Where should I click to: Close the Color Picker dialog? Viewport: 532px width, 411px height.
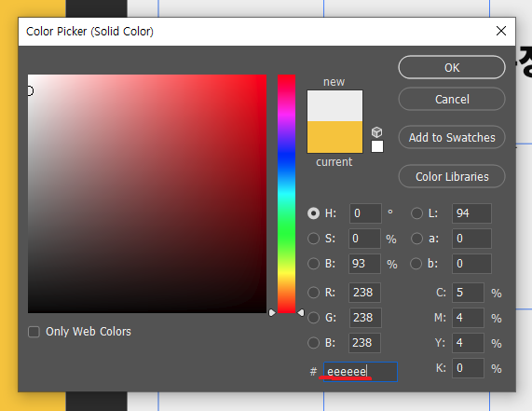[501, 31]
